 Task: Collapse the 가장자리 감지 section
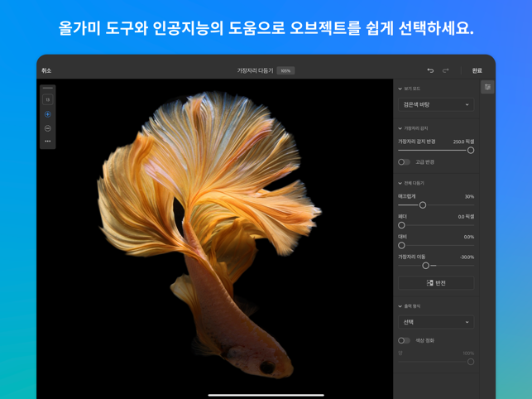(400, 128)
